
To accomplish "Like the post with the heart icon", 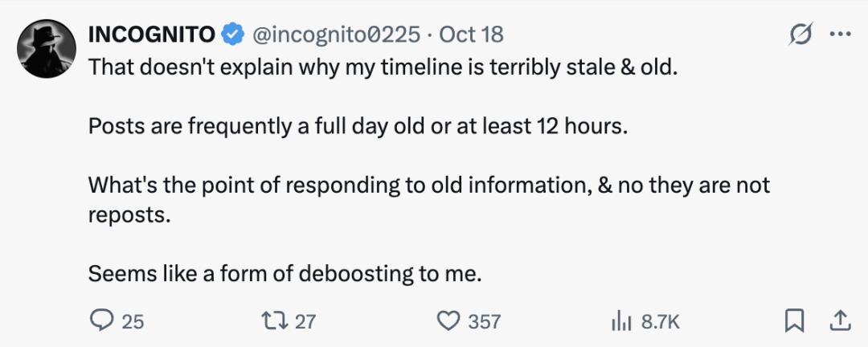I will pyautogui.click(x=447, y=321).
